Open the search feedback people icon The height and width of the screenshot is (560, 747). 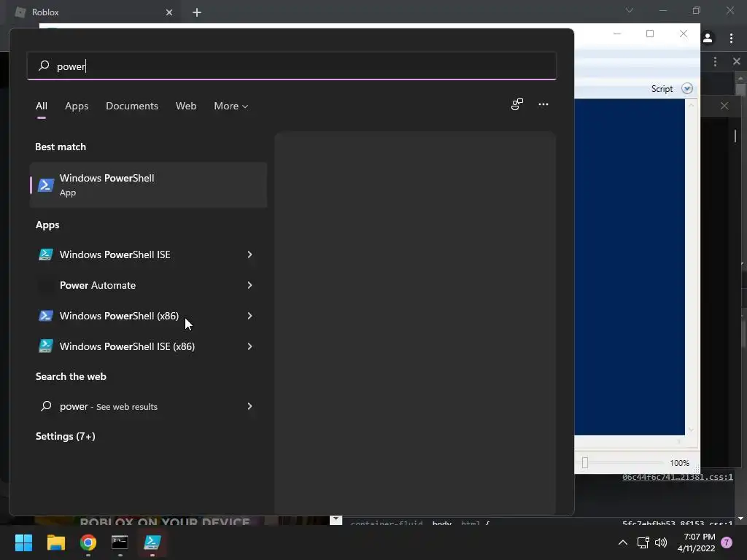(517, 104)
